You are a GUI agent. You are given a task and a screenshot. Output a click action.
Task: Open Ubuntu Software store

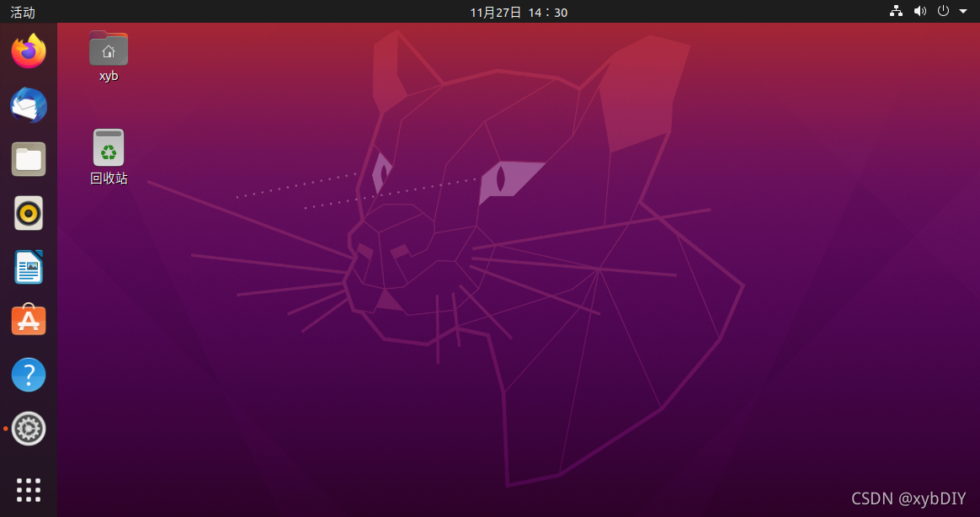click(29, 320)
